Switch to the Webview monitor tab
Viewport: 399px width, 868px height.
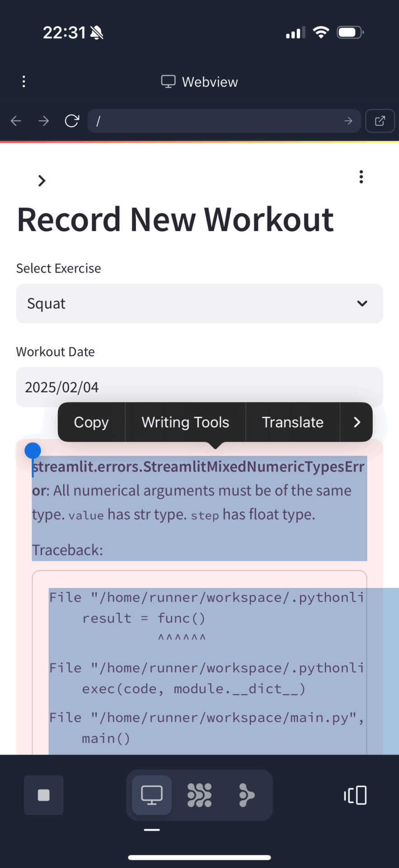pos(152,795)
